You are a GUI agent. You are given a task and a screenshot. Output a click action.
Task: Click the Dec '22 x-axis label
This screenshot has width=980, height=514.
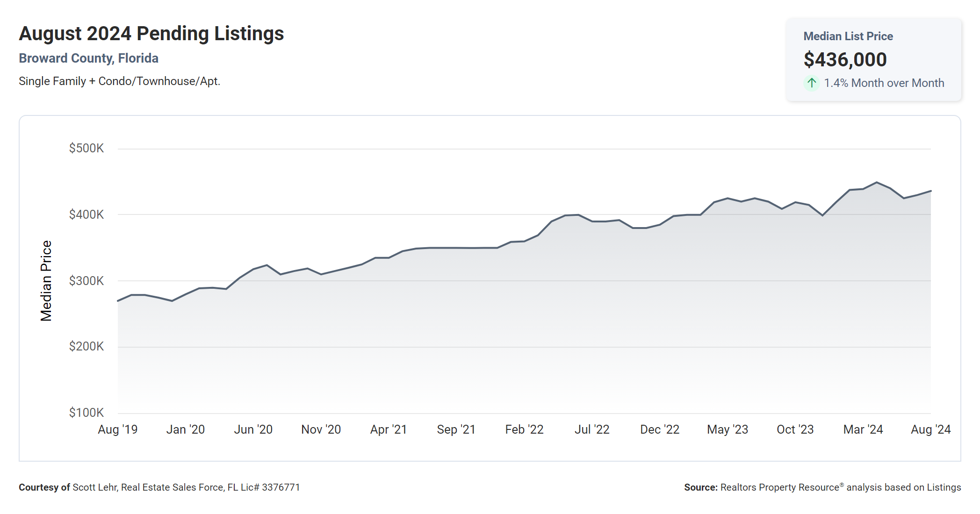(659, 429)
